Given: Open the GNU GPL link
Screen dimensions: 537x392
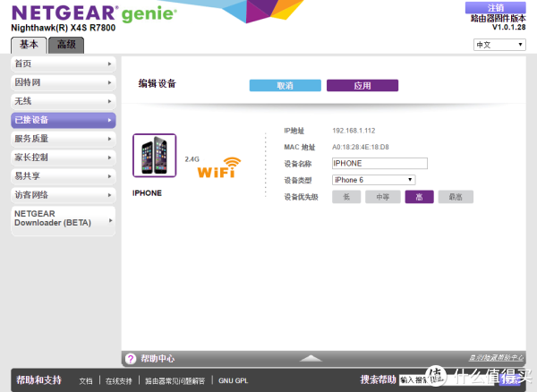Looking at the screenshot, I should [234, 380].
